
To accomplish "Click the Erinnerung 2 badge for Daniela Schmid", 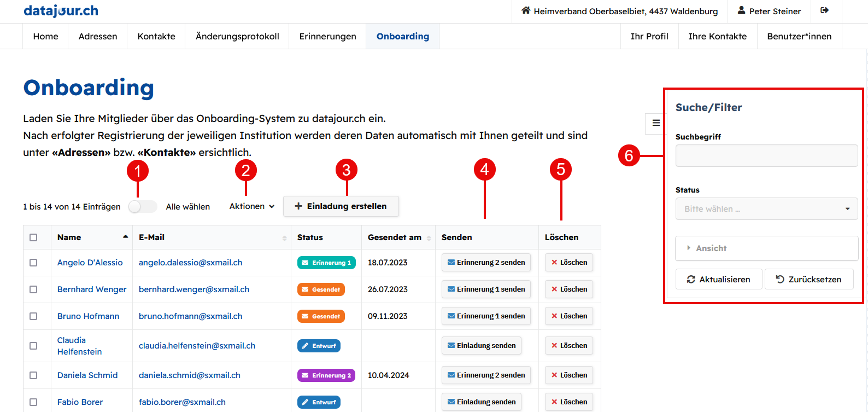I will tap(326, 375).
